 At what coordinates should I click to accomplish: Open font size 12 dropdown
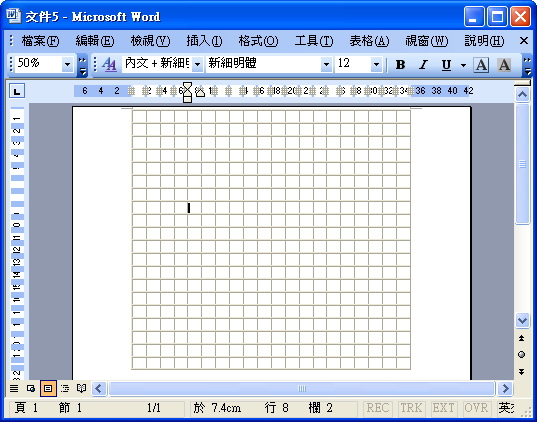[376, 64]
